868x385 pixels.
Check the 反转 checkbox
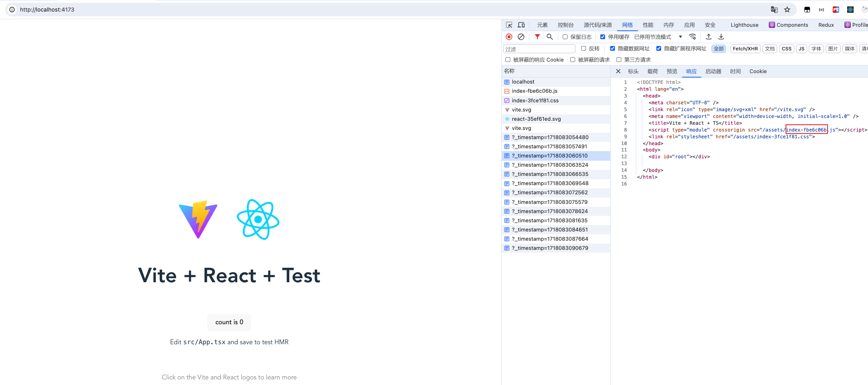583,48
